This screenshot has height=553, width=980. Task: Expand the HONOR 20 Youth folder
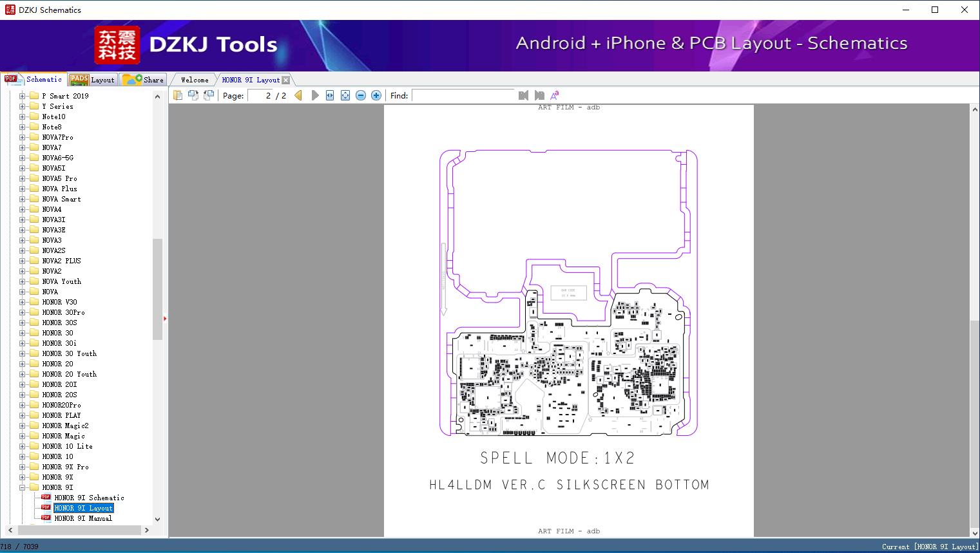[x=22, y=374]
